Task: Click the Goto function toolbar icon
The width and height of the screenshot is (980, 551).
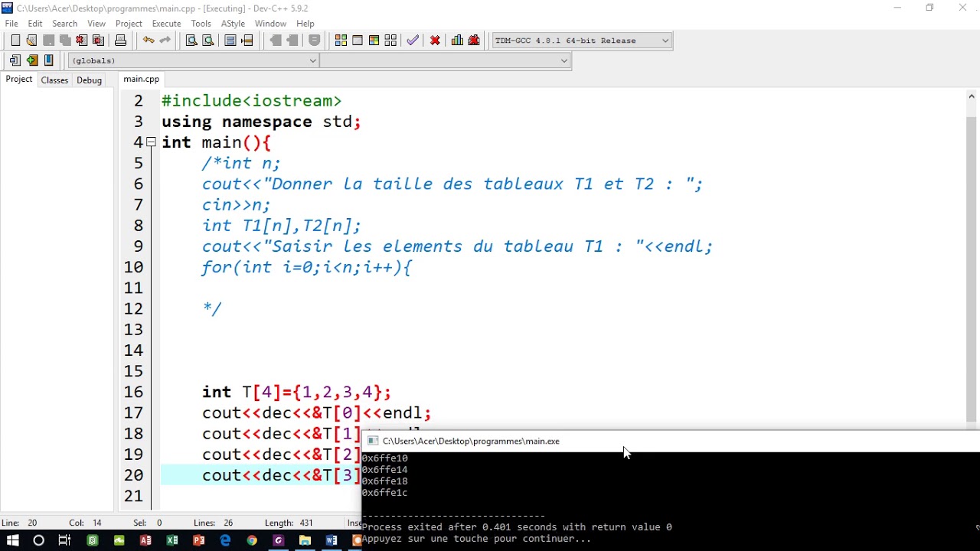Action: [230, 41]
